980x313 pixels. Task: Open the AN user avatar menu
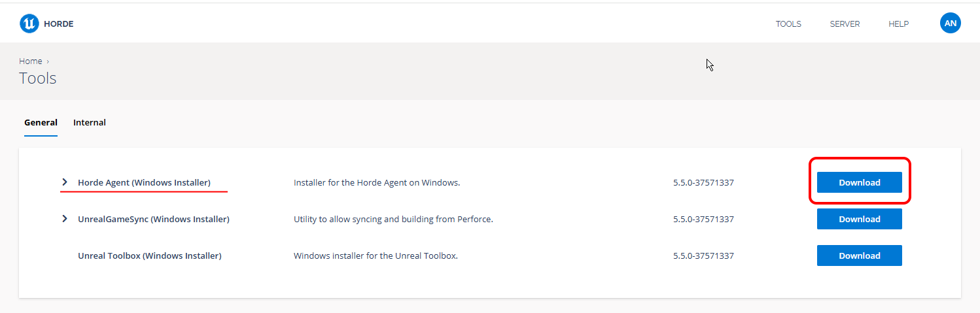(x=951, y=24)
